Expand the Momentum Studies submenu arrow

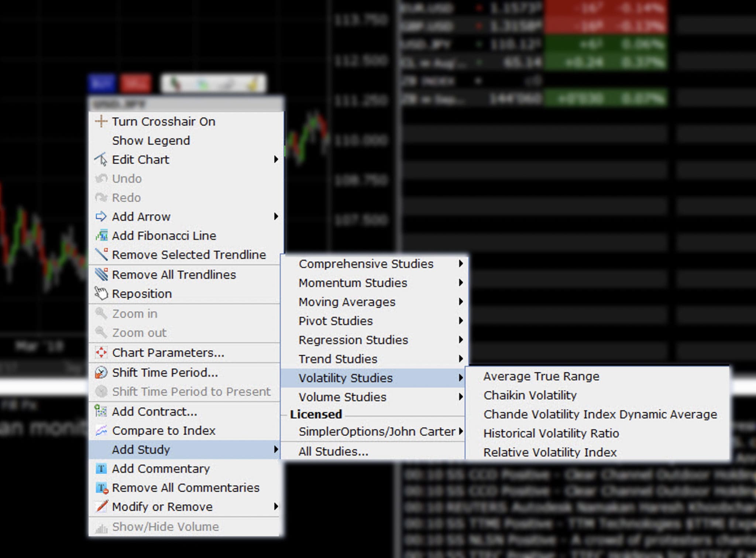click(x=460, y=283)
